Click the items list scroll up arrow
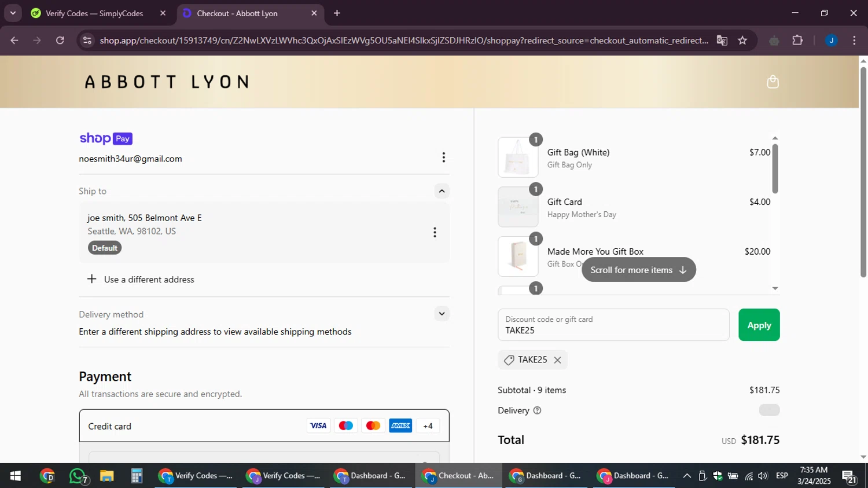The width and height of the screenshot is (868, 488). (775, 138)
